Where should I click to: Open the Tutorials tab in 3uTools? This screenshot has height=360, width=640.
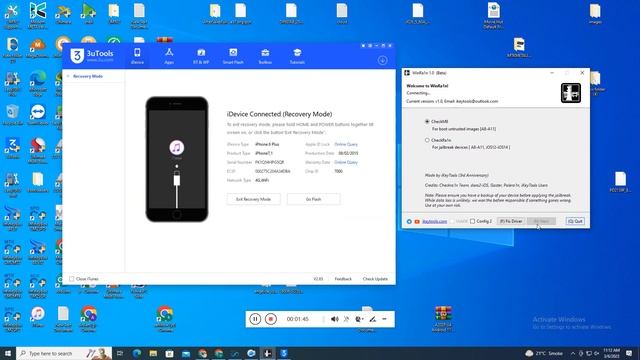pos(297,56)
